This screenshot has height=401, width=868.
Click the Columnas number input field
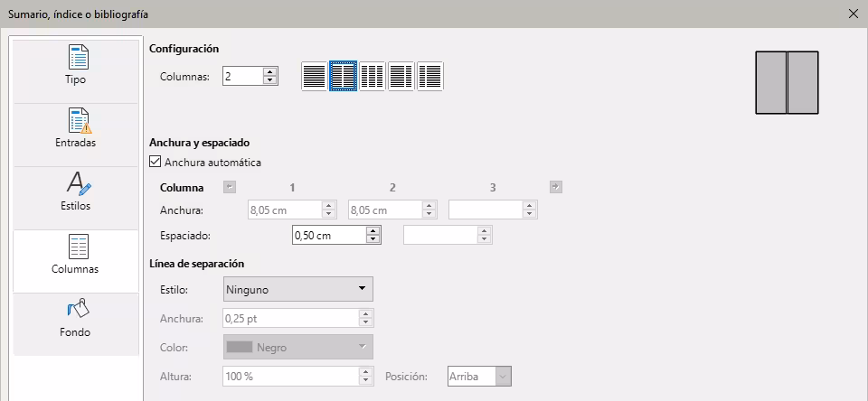pyautogui.click(x=241, y=77)
